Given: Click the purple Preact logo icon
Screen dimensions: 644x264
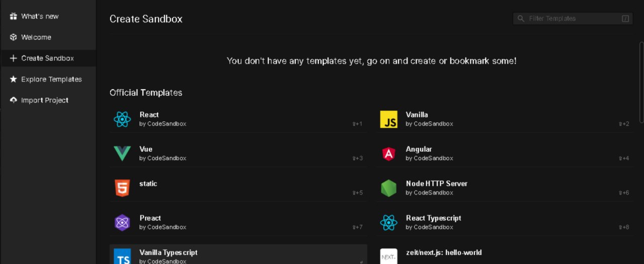Looking at the screenshot, I should point(122,222).
